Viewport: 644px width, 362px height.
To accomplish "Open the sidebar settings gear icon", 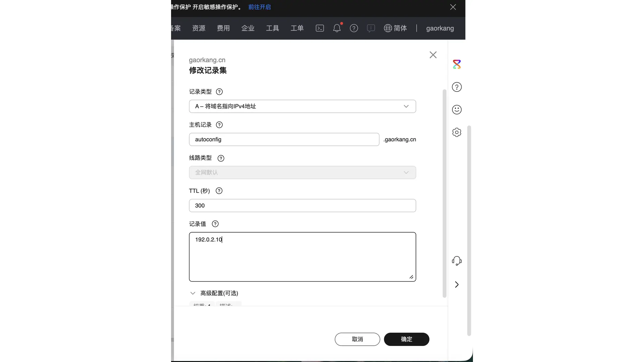I will [x=457, y=132].
